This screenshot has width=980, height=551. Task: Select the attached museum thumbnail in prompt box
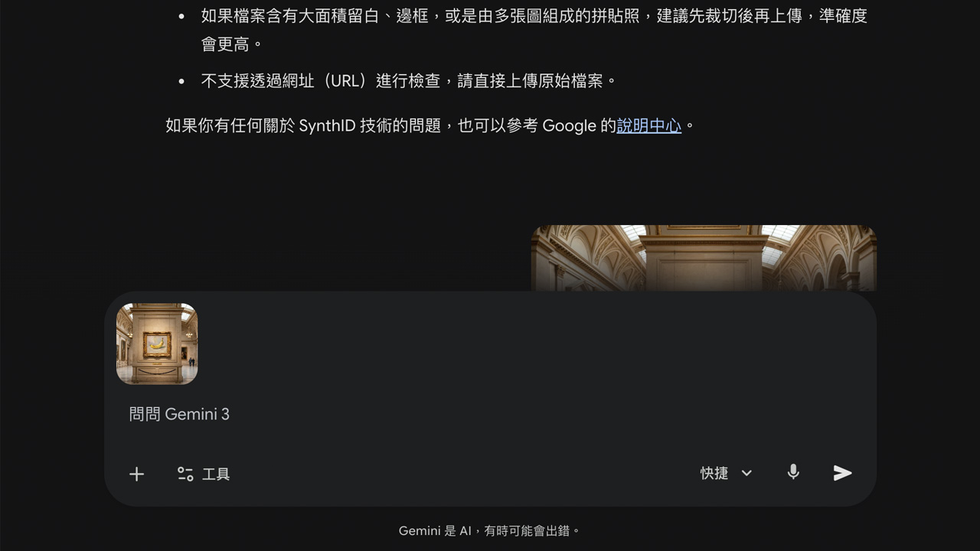[157, 344]
